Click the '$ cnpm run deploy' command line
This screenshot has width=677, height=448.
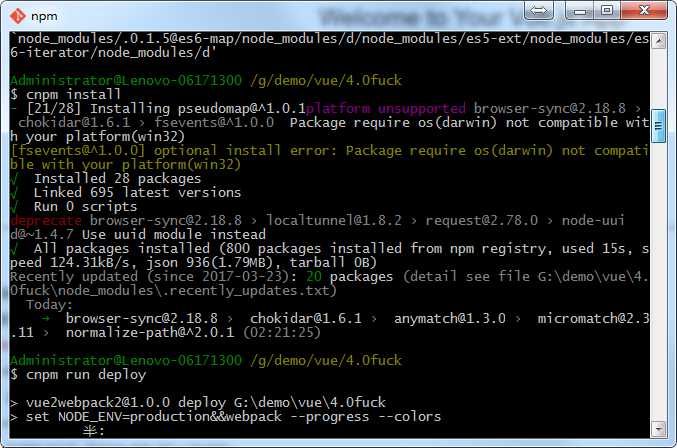[x=78, y=374]
